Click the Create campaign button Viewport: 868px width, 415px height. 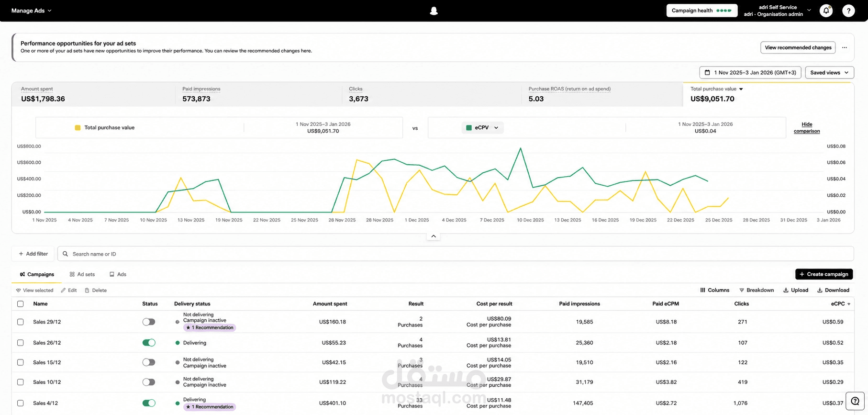click(824, 274)
